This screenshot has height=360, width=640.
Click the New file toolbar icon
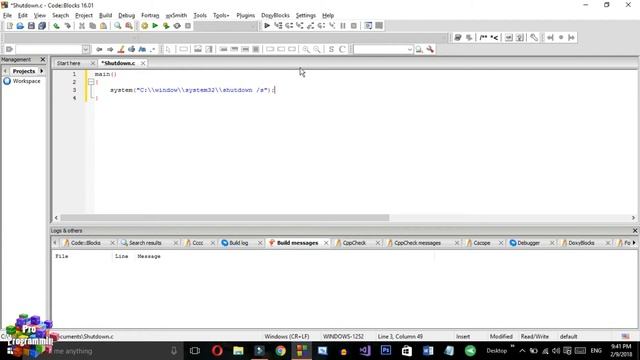9,26
